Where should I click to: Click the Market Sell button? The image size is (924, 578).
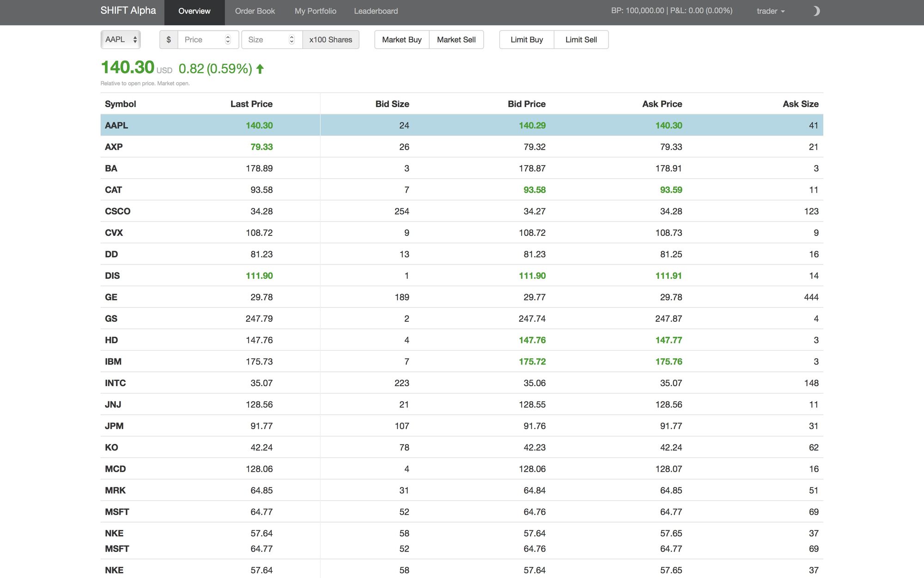(456, 40)
